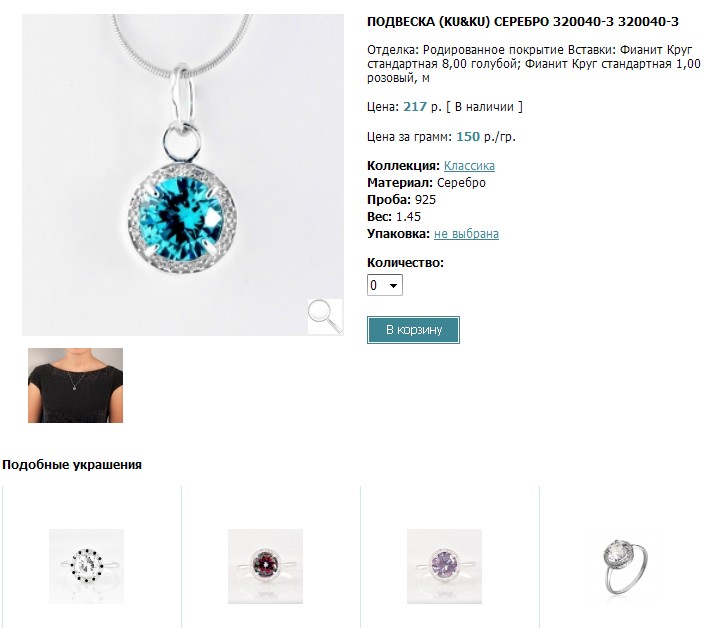Viewport: 709px width, 628px height.
Task: Open the large blue pendant photo
Action: click(183, 175)
